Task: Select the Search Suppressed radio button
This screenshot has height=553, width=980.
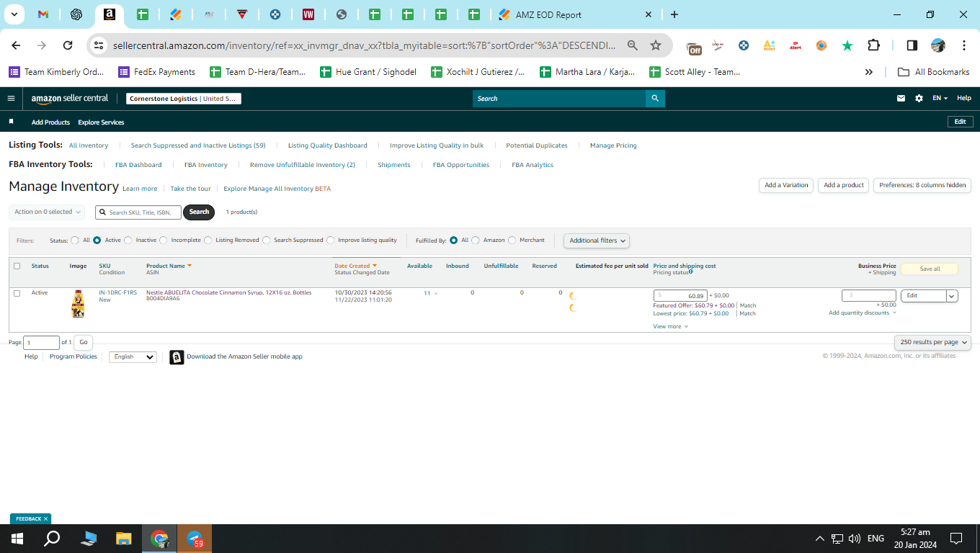Action: [267, 240]
